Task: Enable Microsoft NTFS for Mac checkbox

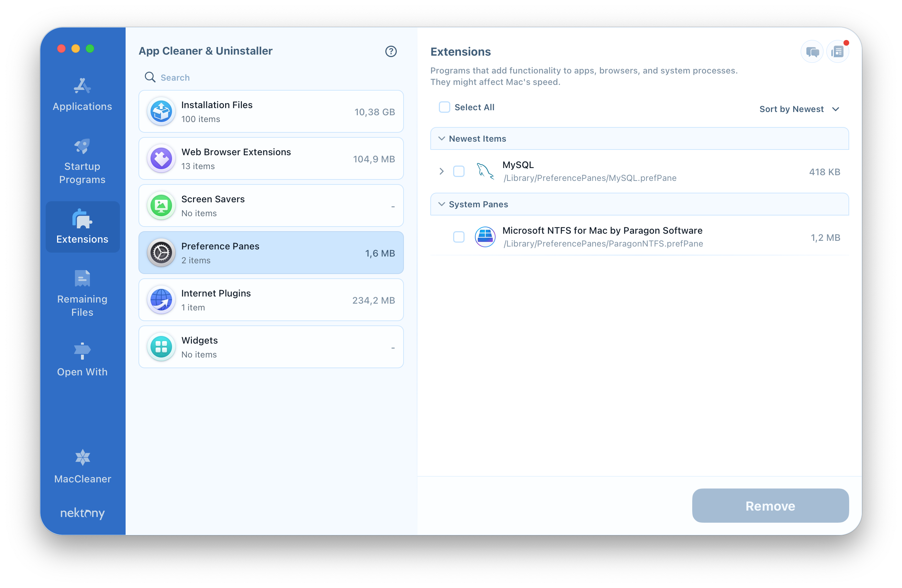Action: tap(458, 237)
